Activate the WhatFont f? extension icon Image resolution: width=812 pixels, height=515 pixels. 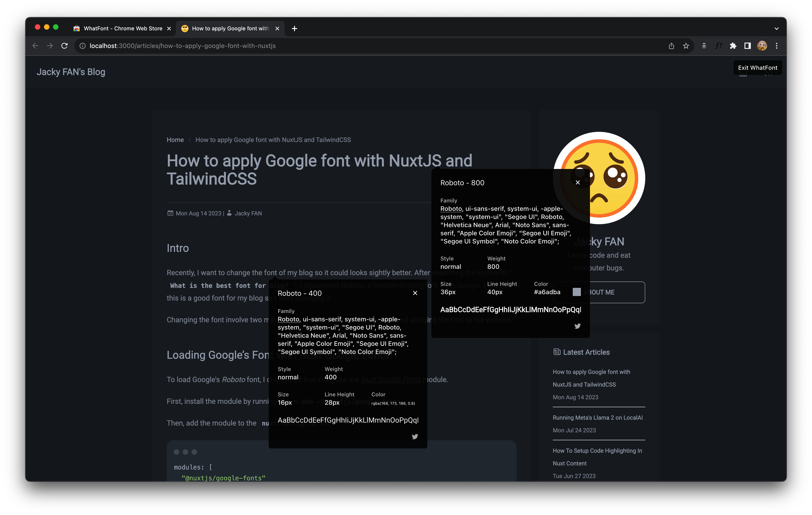[719, 46]
